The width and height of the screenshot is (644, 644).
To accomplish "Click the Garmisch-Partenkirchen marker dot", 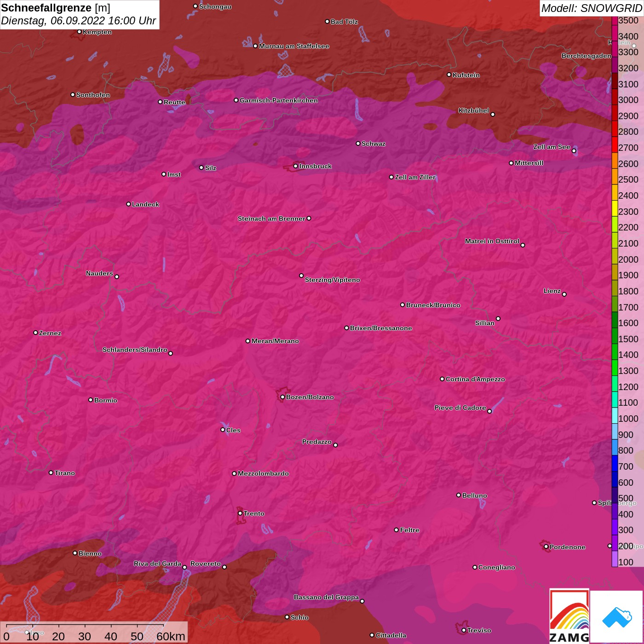I will pyautogui.click(x=236, y=100).
